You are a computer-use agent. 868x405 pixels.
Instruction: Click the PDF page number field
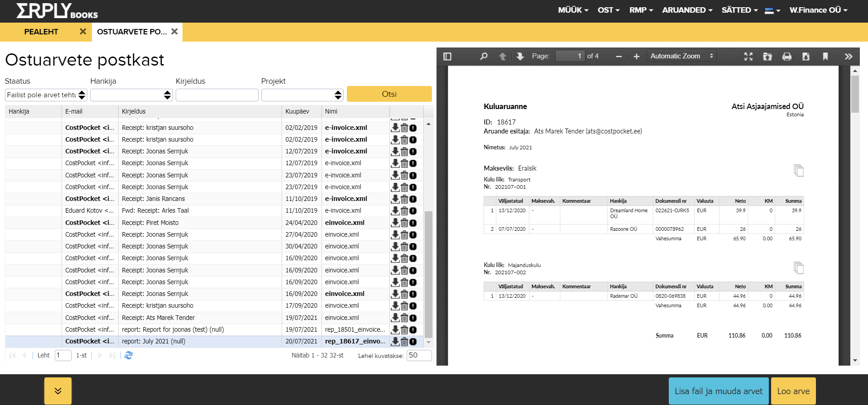click(x=570, y=56)
